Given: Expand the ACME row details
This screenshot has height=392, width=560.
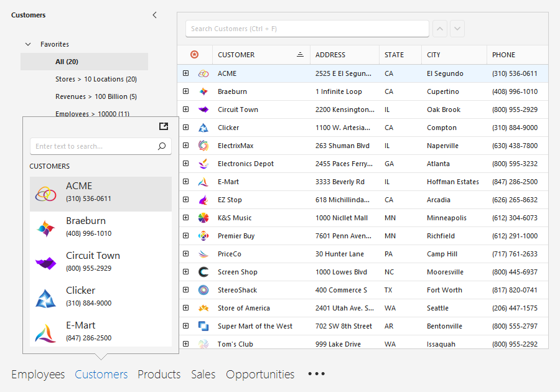Looking at the screenshot, I should tap(185, 73).
